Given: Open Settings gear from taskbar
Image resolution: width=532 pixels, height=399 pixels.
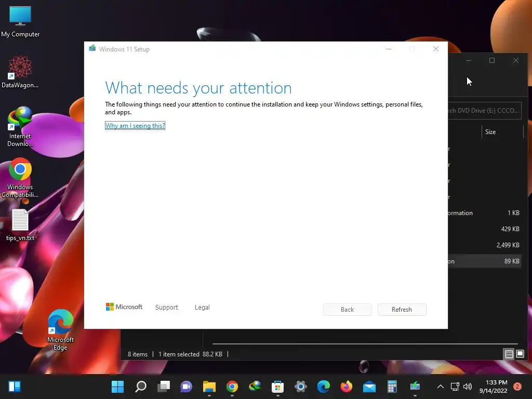Looking at the screenshot, I should pyautogui.click(x=301, y=387).
